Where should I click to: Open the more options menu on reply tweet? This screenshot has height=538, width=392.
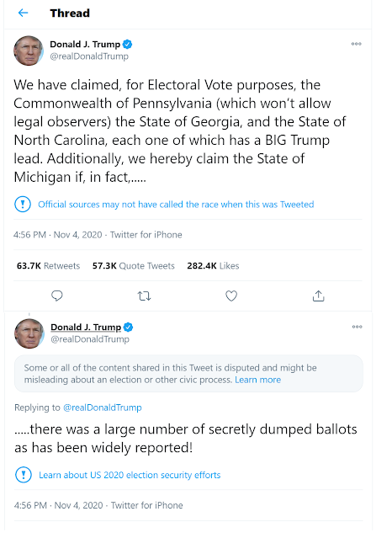(357, 327)
